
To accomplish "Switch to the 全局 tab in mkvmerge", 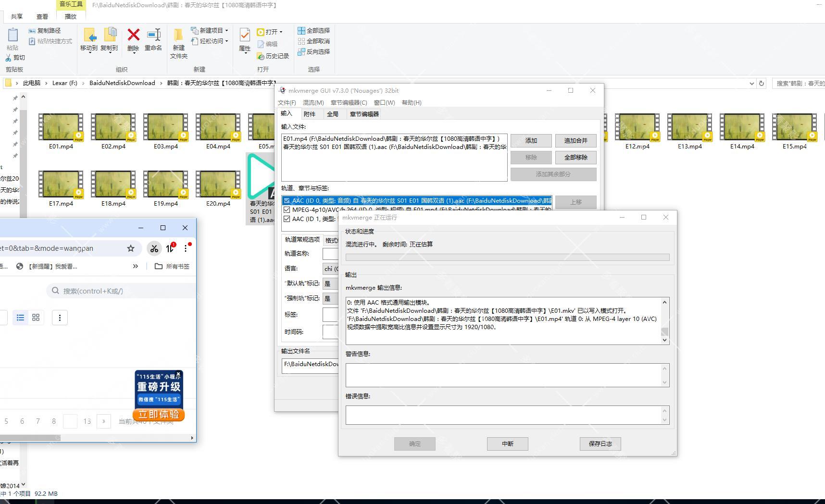I will click(x=333, y=114).
